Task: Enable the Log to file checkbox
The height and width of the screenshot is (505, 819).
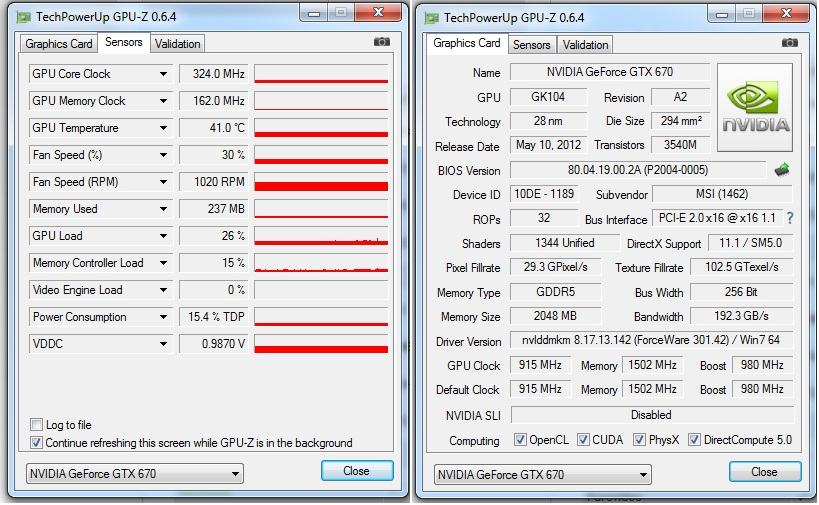Action: 36,424
